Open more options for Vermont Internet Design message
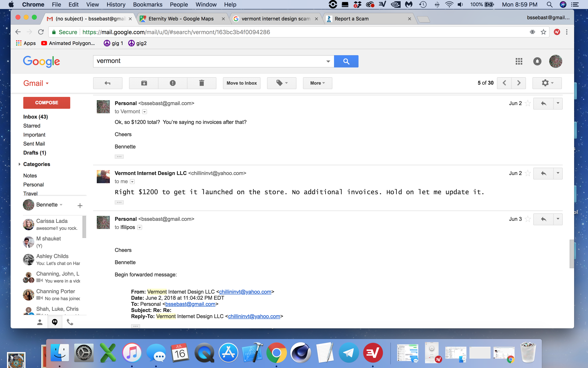 coord(558,174)
